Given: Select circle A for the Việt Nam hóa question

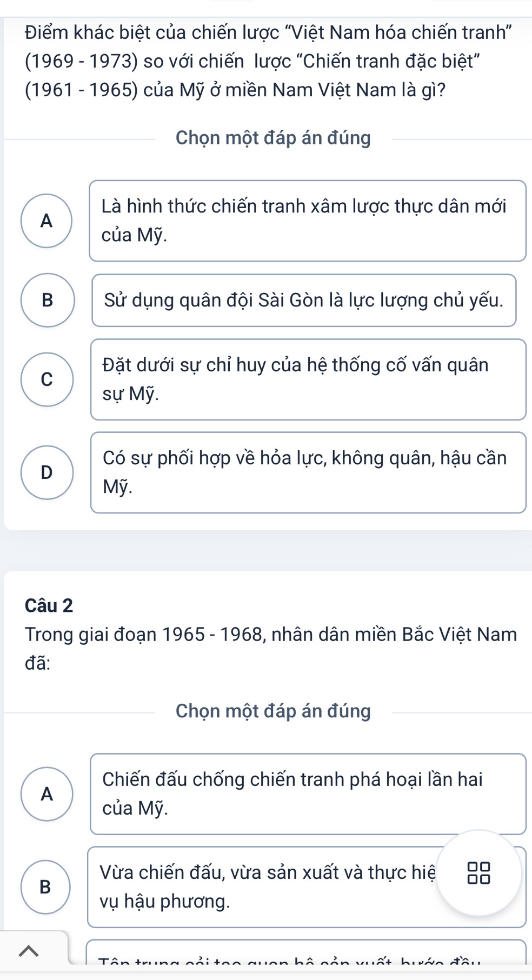Looking at the screenshot, I should point(46,221).
